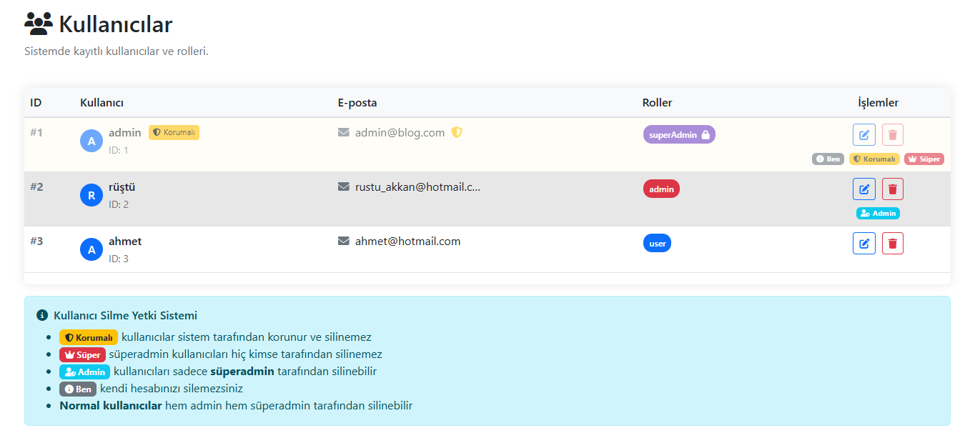Click the edit icon for user rüştü

[863, 189]
